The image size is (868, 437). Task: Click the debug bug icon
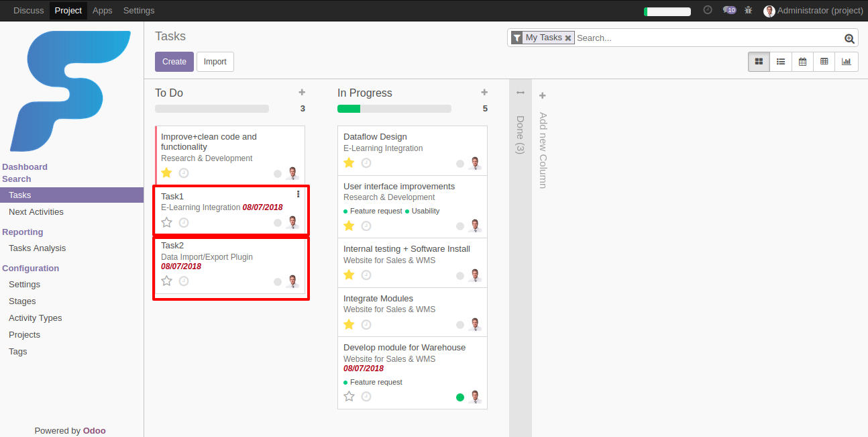(x=749, y=11)
